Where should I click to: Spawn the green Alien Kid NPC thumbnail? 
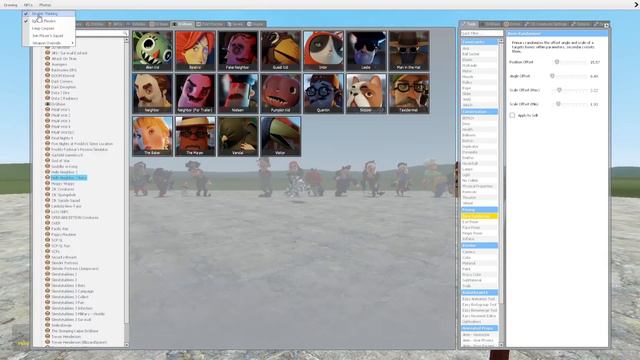click(152, 51)
